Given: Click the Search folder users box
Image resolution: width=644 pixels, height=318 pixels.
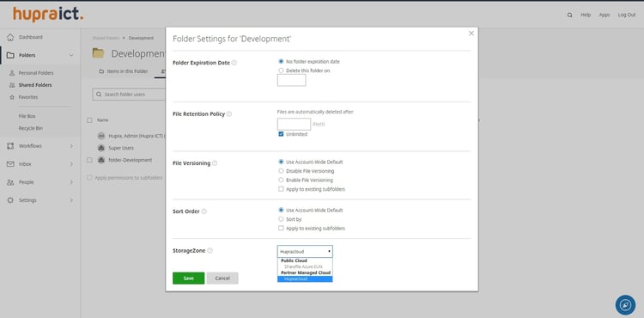Looking at the screenshot, I should click(129, 95).
